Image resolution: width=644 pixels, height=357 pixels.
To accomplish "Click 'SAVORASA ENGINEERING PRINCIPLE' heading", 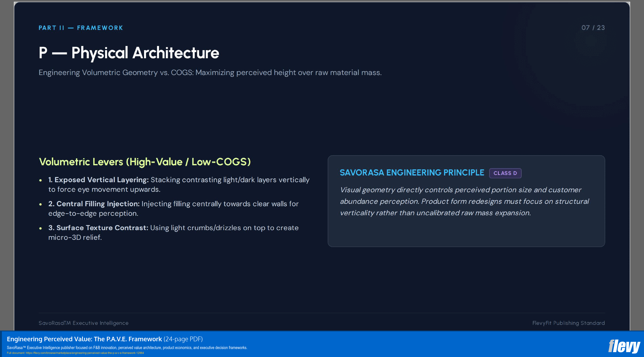I will pyautogui.click(x=412, y=173).
